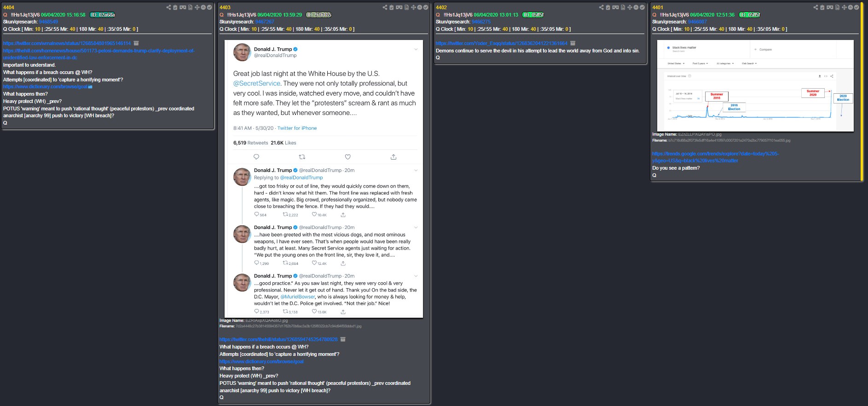Click the document icon on post 4404
This screenshot has width=868, height=406.
pos(191,7)
